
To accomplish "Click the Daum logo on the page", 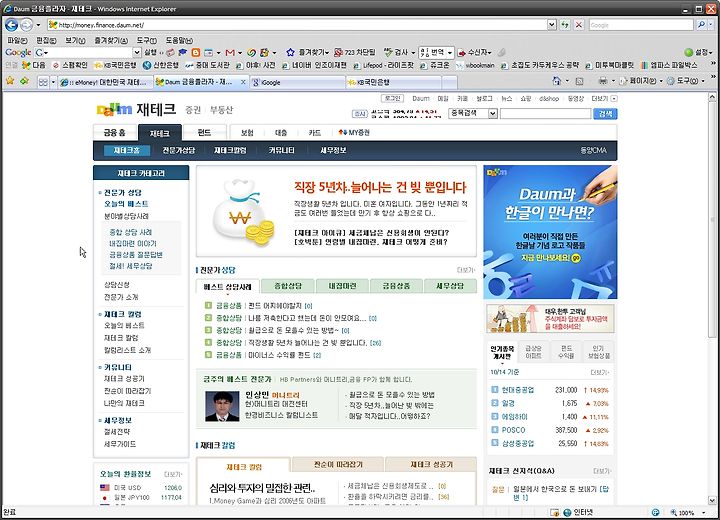I will (114, 109).
